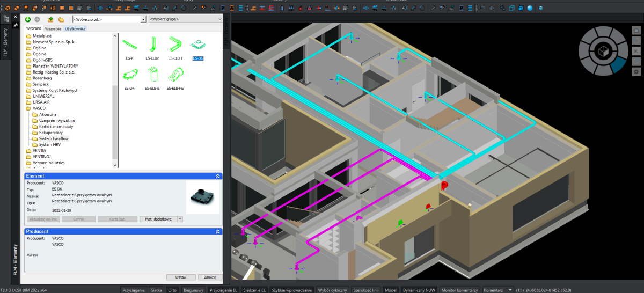Click the Wstaw button
The image size is (644, 293).
click(x=181, y=277)
